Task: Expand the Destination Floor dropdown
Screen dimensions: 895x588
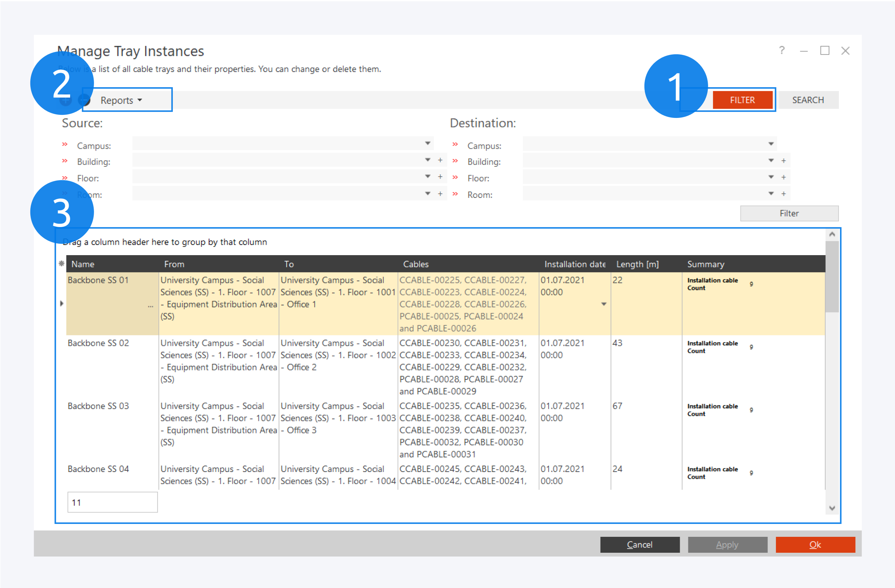Action: pyautogui.click(x=771, y=177)
